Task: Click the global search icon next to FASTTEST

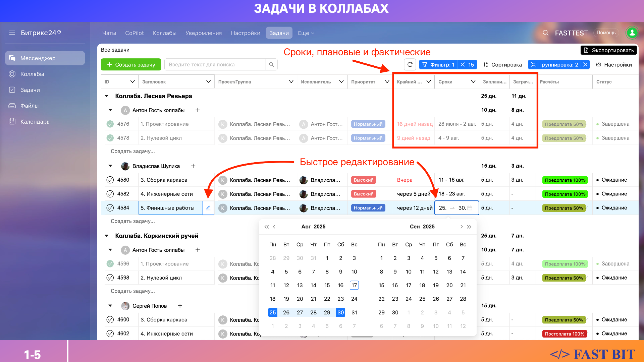Action: 545,33
